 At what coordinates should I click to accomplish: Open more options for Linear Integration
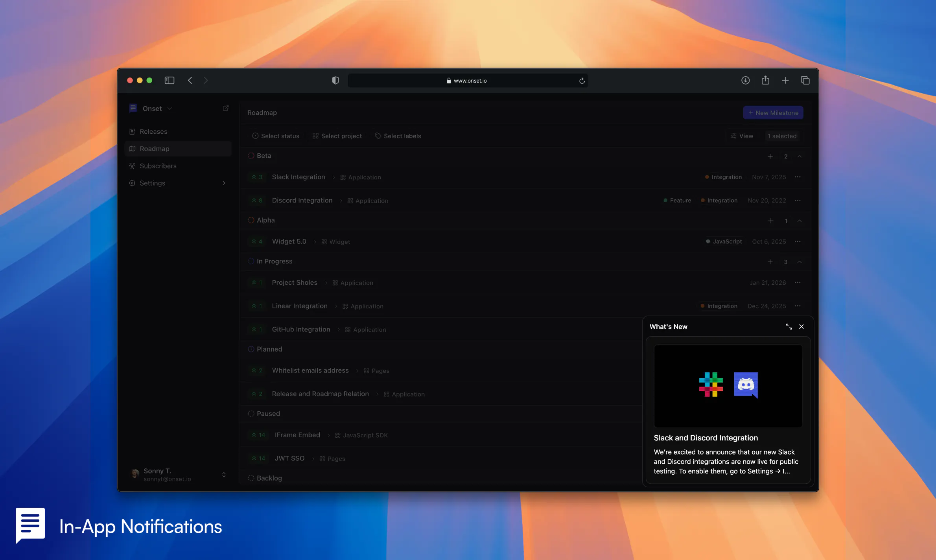[x=798, y=306]
